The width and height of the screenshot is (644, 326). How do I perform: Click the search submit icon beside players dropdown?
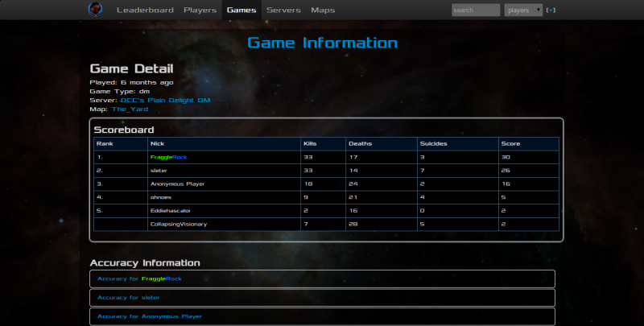(x=551, y=10)
